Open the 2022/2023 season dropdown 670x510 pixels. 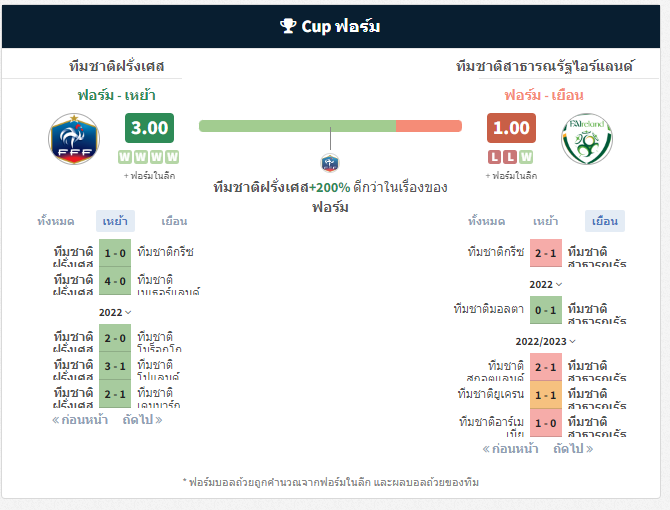[x=546, y=341]
